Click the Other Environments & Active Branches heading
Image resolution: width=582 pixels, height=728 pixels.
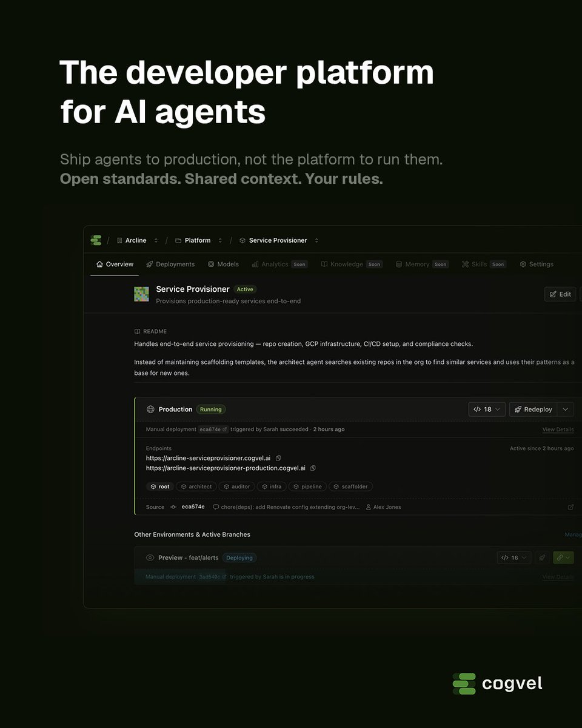tap(192, 534)
